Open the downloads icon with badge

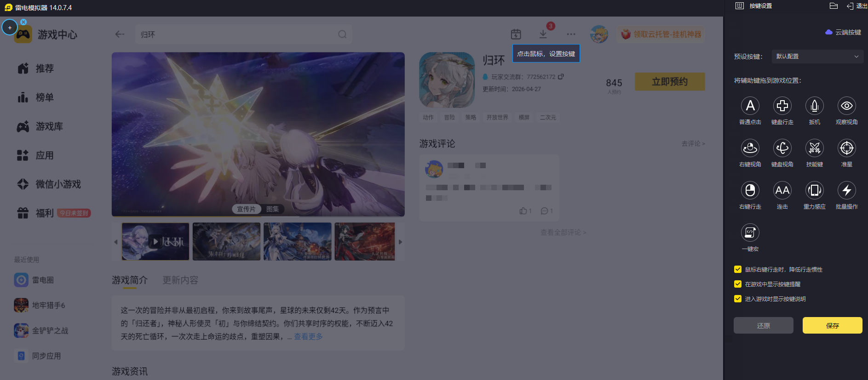543,34
